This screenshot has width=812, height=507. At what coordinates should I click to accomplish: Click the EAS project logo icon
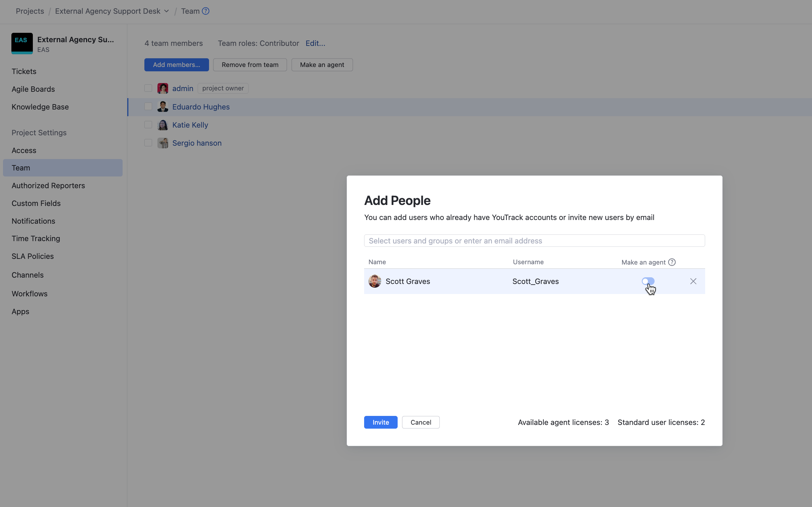pos(22,43)
